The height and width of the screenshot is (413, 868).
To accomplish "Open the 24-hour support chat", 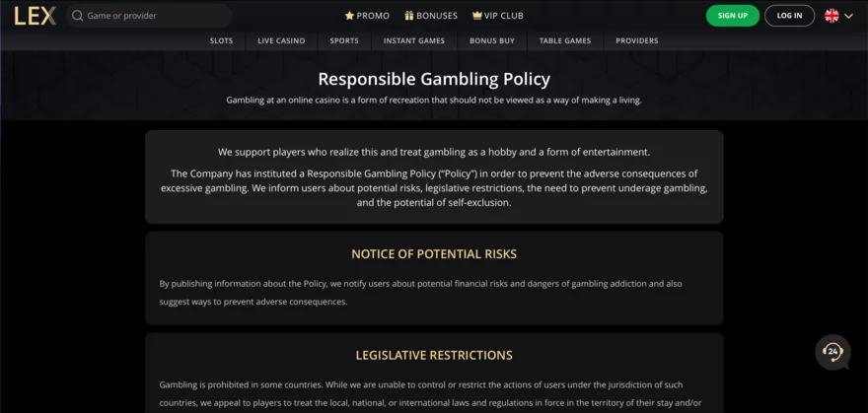I will click(x=832, y=352).
